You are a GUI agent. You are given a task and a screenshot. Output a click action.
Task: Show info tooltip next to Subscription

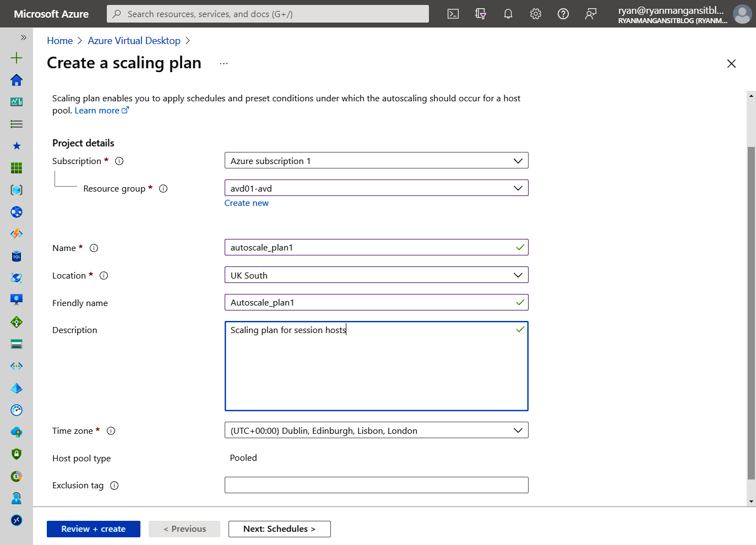119,161
